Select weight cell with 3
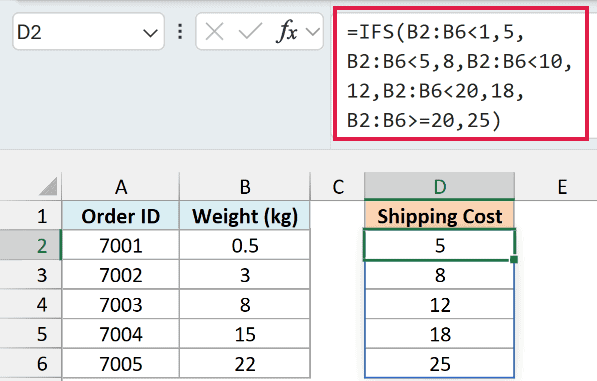The height and width of the screenshot is (381, 597). [245, 275]
